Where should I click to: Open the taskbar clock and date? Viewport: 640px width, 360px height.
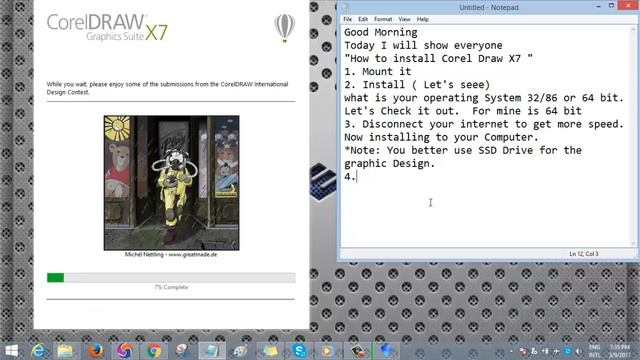coord(619,351)
